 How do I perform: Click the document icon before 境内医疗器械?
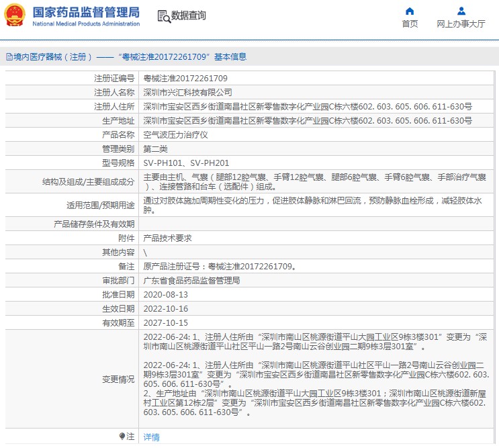tap(9, 57)
